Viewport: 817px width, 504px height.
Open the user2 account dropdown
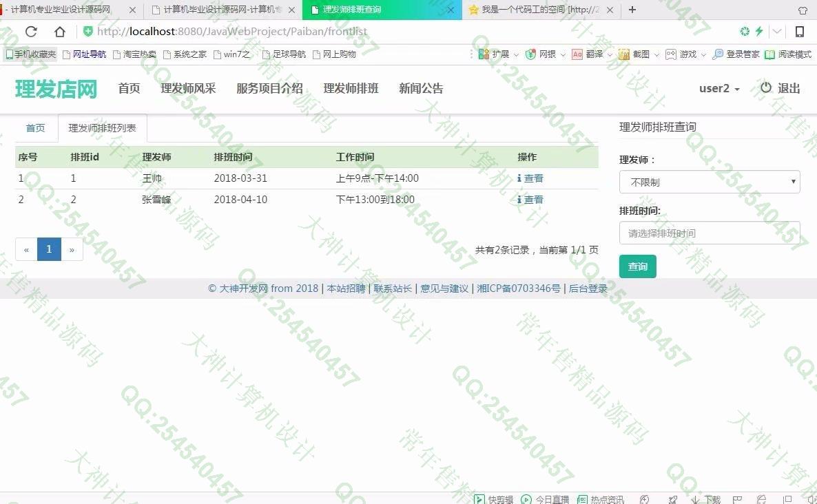720,88
